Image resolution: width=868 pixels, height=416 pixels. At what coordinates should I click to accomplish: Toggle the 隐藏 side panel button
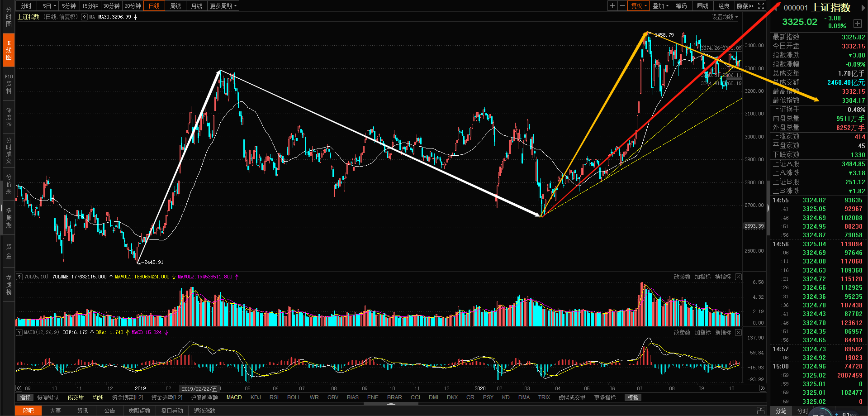[745, 6]
